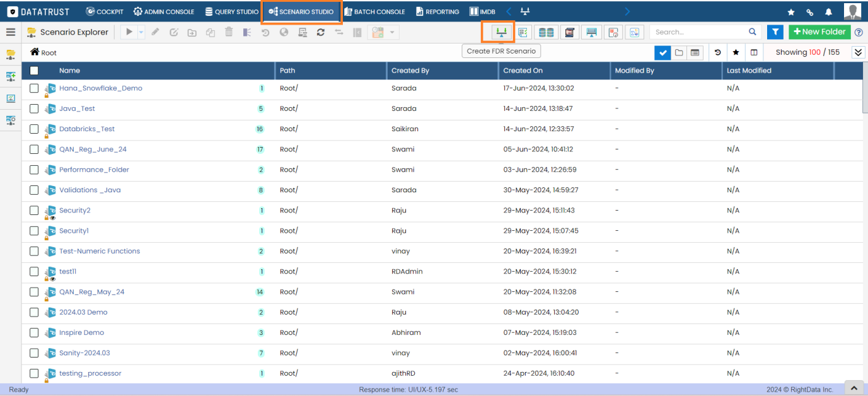Click the copy toolbar icon
Screen dimensions: 868x396
coord(211,32)
